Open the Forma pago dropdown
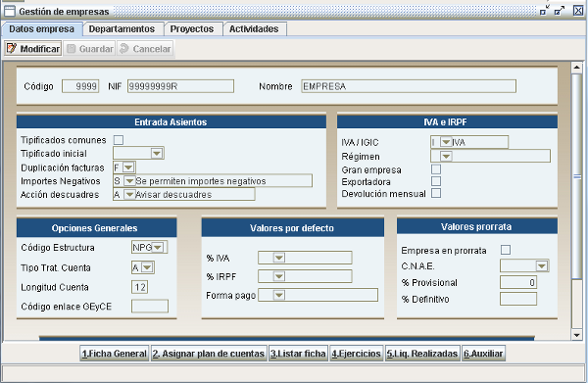The width and height of the screenshot is (588, 383). pyautogui.click(x=279, y=295)
